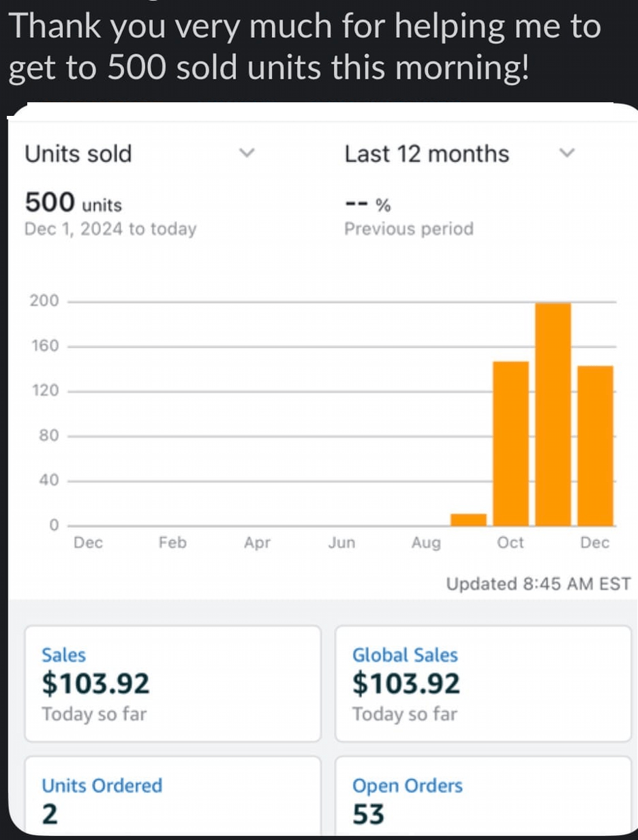This screenshot has height=840, width=638.
Task: Select the shortest orange bar in the chart
Action: [x=468, y=520]
